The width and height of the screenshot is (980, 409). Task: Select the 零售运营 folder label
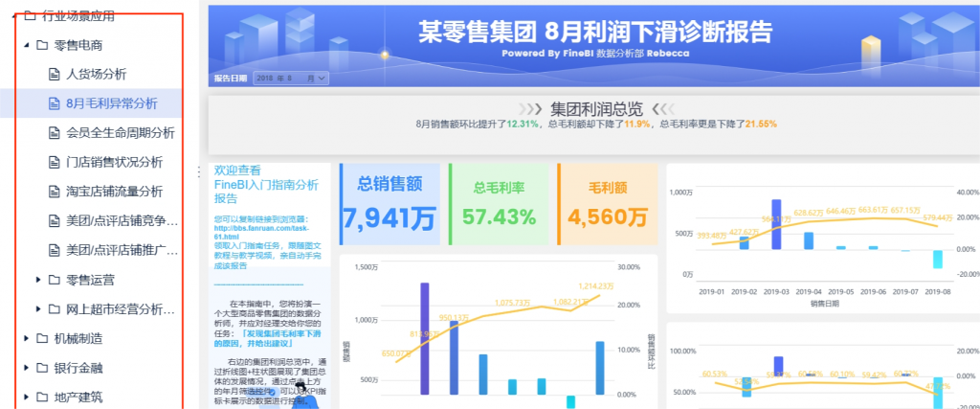tap(91, 280)
